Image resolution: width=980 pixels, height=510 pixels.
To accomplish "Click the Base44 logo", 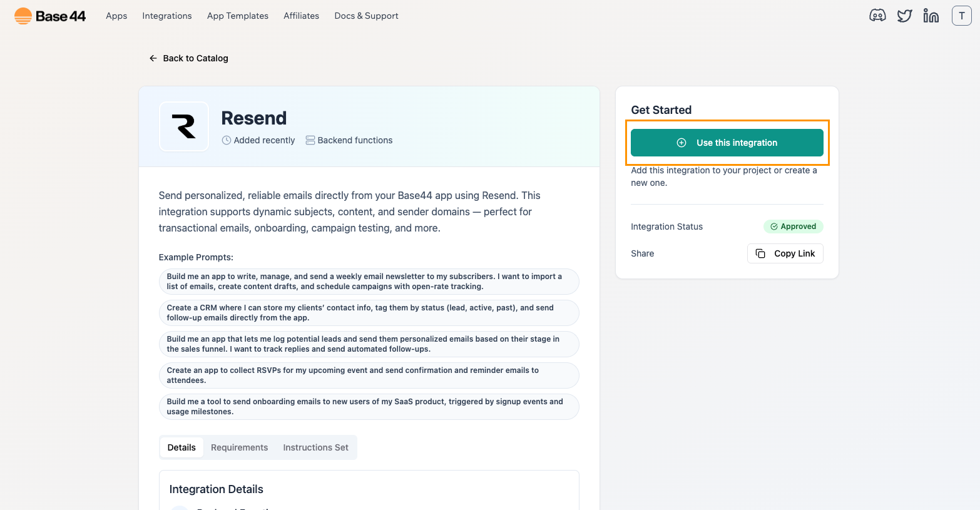I will pyautogui.click(x=49, y=16).
